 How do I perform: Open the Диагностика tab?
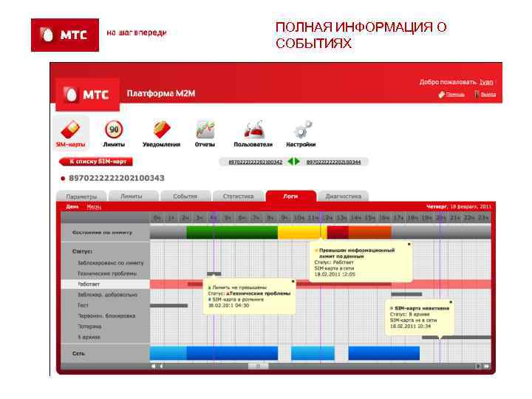(344, 197)
